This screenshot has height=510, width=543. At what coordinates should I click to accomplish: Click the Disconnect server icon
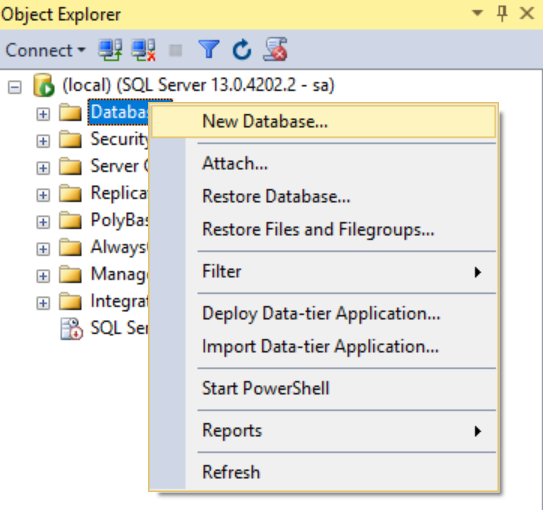143,50
